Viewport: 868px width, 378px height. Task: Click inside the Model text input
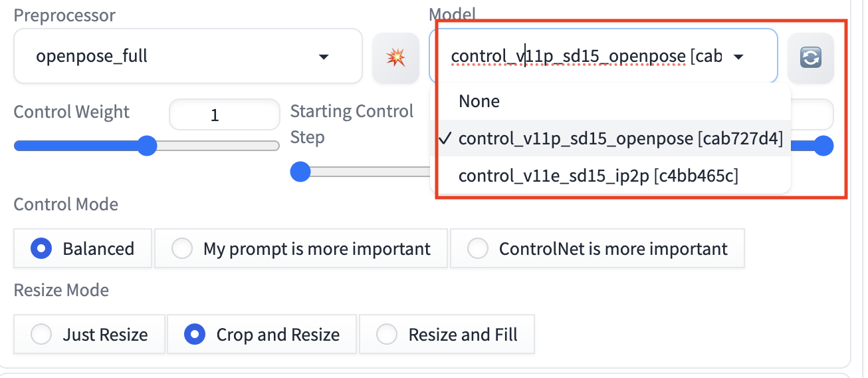click(585, 57)
